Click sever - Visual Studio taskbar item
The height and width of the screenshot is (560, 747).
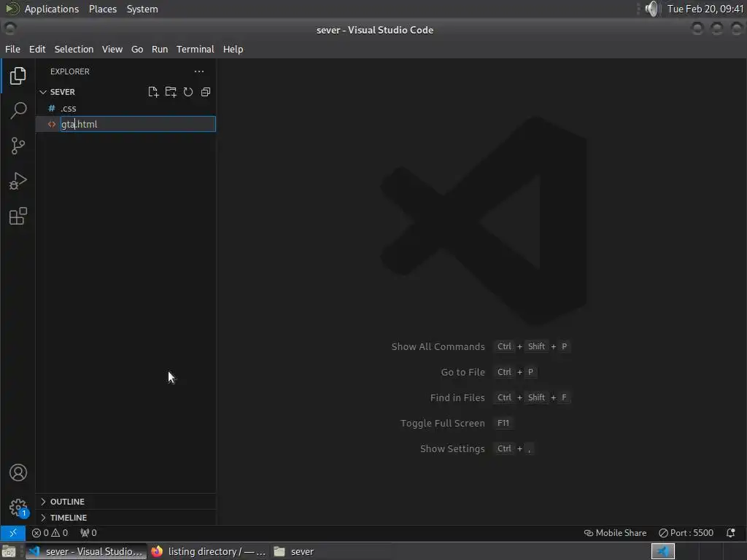[x=86, y=551]
